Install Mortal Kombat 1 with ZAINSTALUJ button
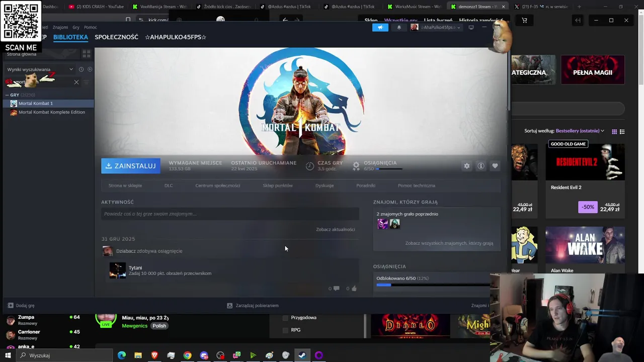 pos(131,166)
